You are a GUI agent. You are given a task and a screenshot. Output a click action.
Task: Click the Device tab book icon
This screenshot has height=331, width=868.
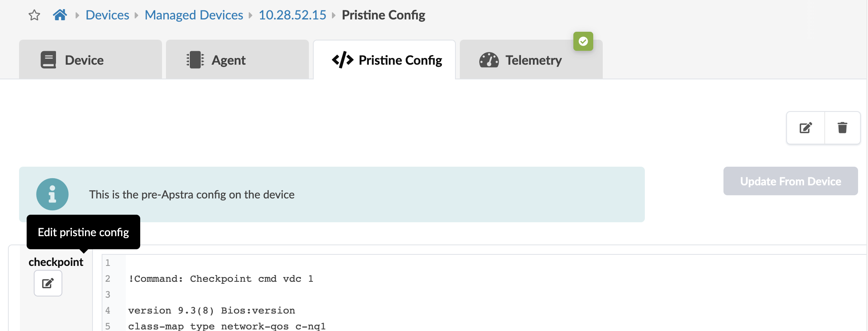pos(48,60)
